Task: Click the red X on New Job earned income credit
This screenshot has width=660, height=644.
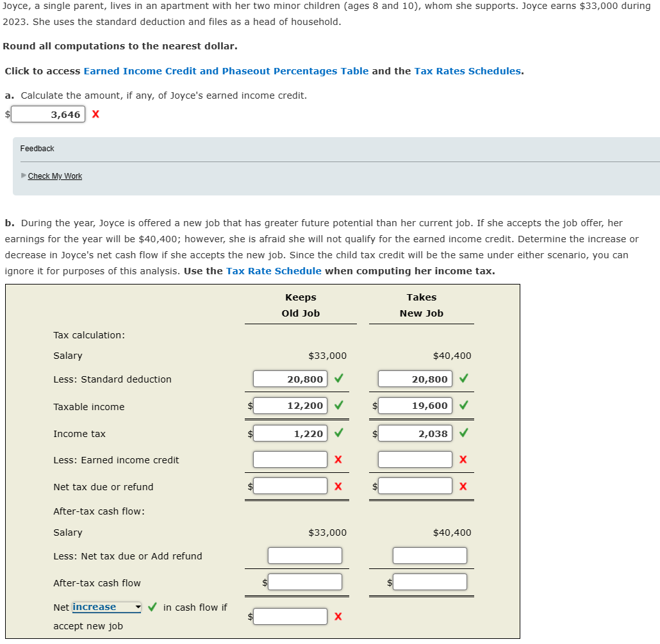Action: [x=463, y=459]
